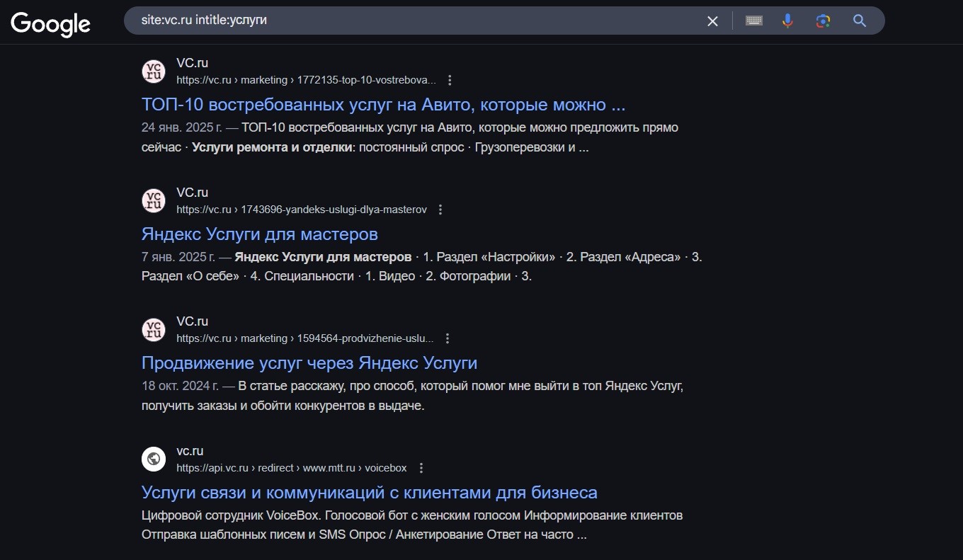Screen dimensions: 963x560
Task: Start voice search with microphone icon
Action: [787, 21]
